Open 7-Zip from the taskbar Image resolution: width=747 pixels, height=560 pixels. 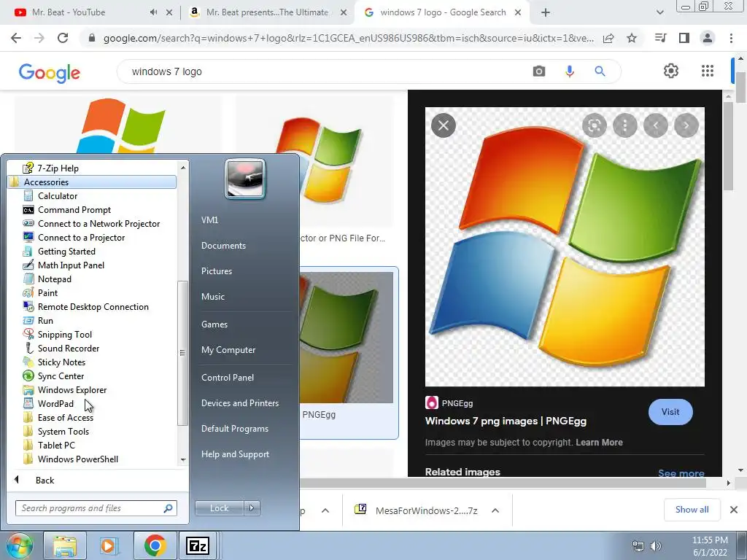point(198,545)
